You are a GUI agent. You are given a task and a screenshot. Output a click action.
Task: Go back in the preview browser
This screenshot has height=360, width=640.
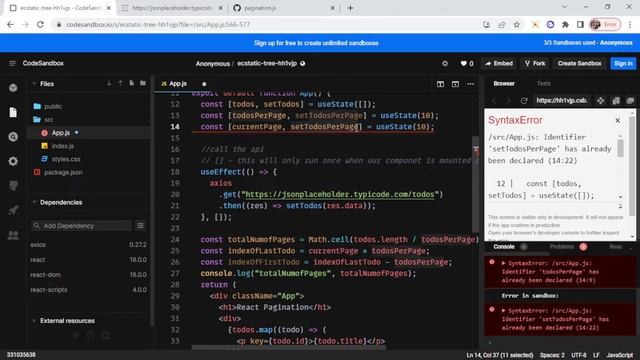tap(494, 100)
